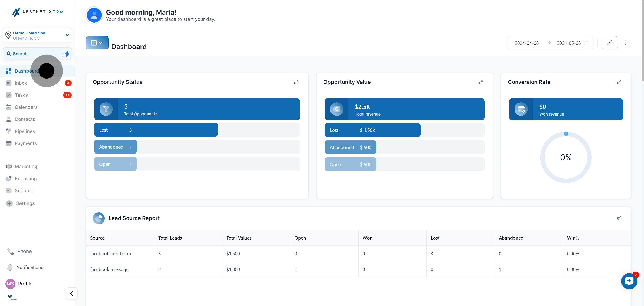The width and height of the screenshot is (644, 306).
Task: Click the calendar icon in date range
Action: click(x=586, y=43)
